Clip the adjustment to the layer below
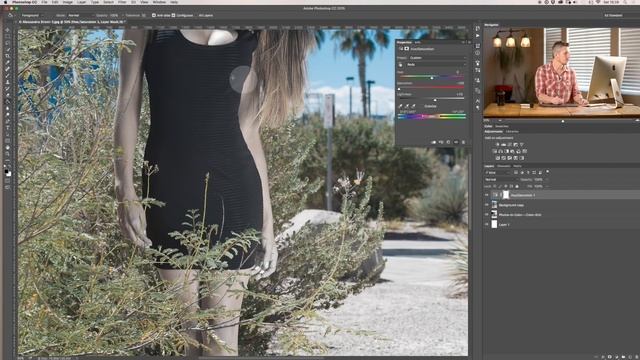640x360 pixels. pos(434,142)
